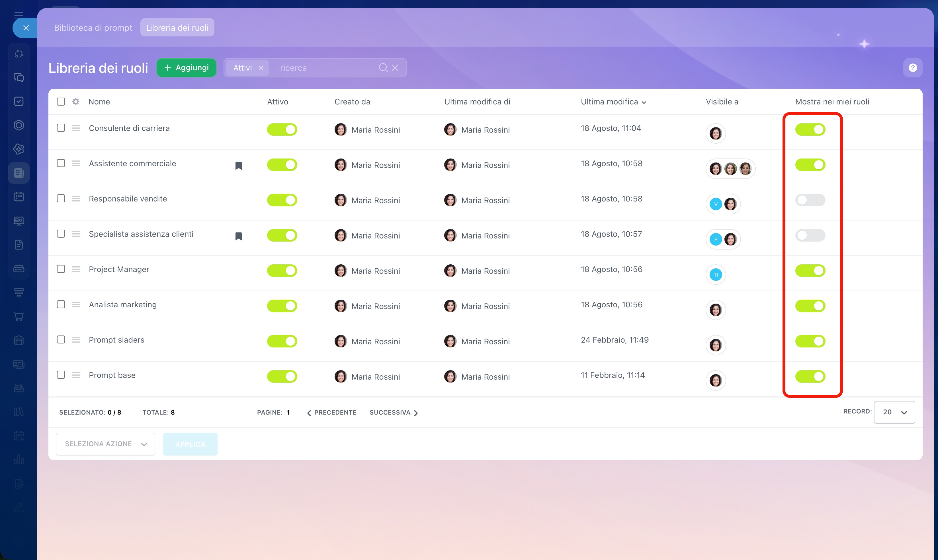Enable Mostra nei miei ruoli for Responsabile vendite
Image resolution: width=938 pixels, height=560 pixels.
tap(810, 200)
